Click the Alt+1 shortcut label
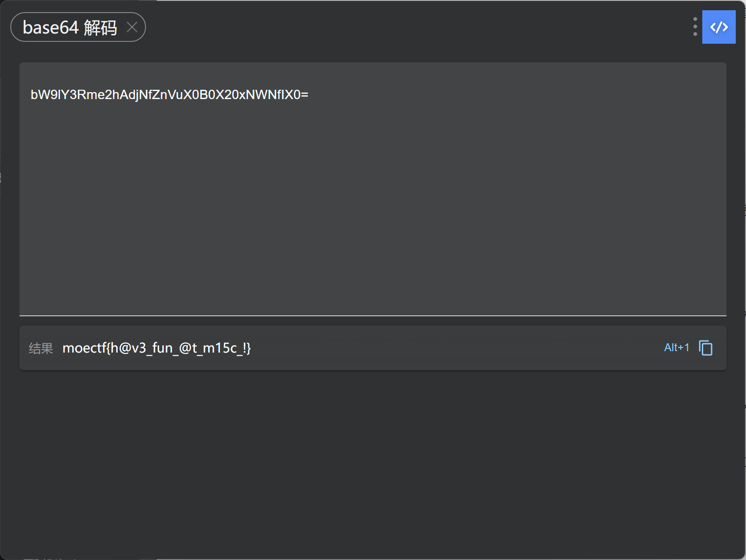This screenshot has width=746, height=560. click(677, 347)
